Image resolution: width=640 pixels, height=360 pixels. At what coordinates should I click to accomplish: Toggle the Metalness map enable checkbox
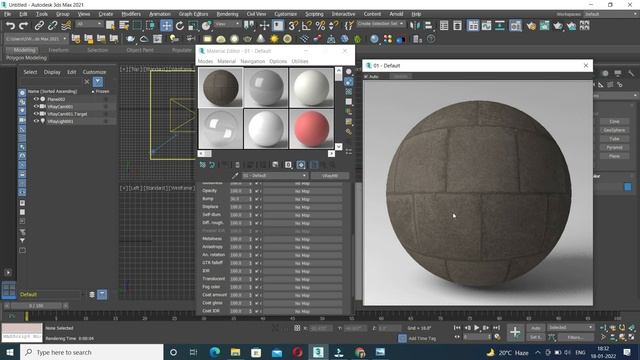coord(257,239)
